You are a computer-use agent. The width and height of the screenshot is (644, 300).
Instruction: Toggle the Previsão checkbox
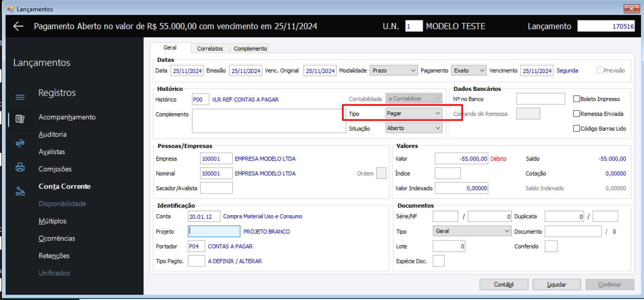[600, 71]
